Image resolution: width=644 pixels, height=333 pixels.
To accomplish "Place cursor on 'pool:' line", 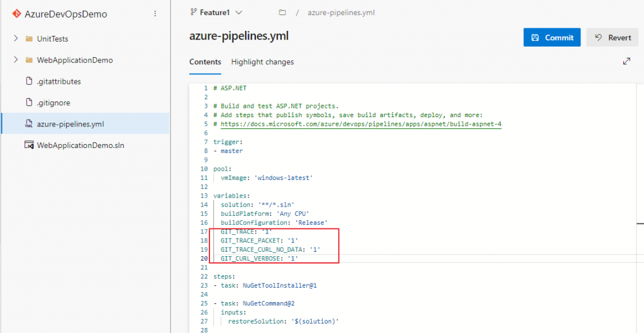I will click(x=222, y=169).
